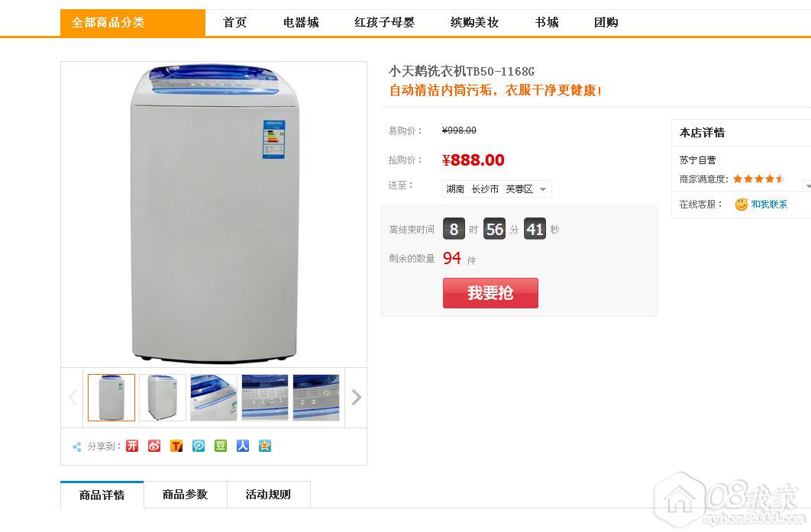Click the smiley online customer service icon

tap(742, 205)
